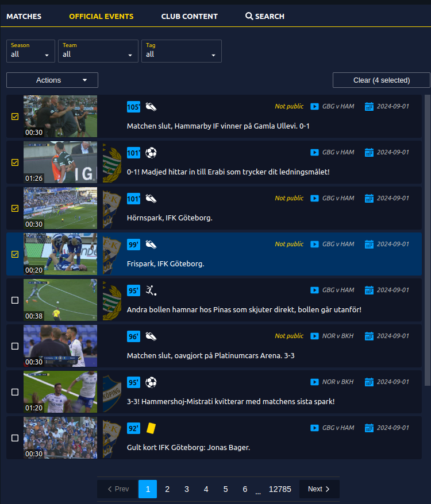The width and height of the screenshot is (431, 504).
Task: Click the calendar icon in Matchen slut Hammarby row
Action: 369,106
